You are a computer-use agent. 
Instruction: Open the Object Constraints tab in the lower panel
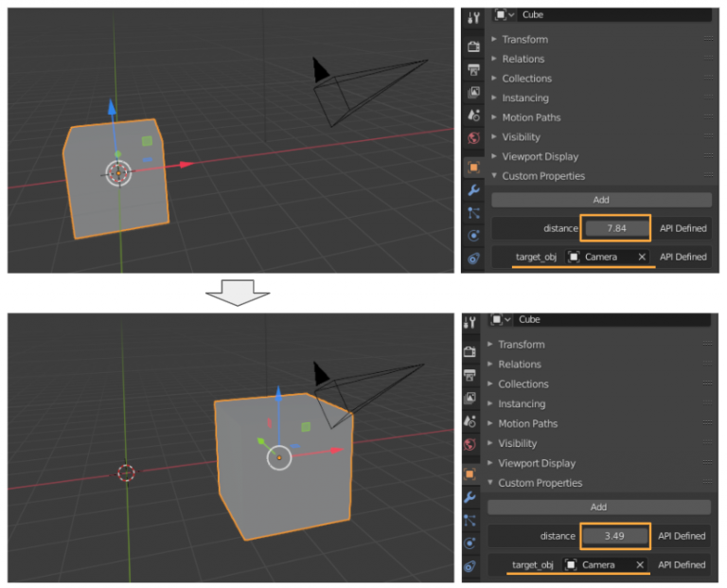click(x=470, y=566)
